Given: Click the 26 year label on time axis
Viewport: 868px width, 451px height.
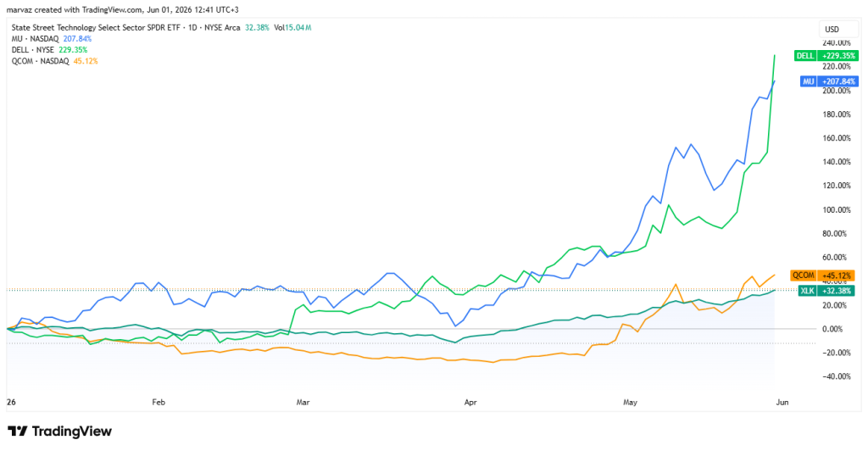Looking at the screenshot, I should 11,403.
